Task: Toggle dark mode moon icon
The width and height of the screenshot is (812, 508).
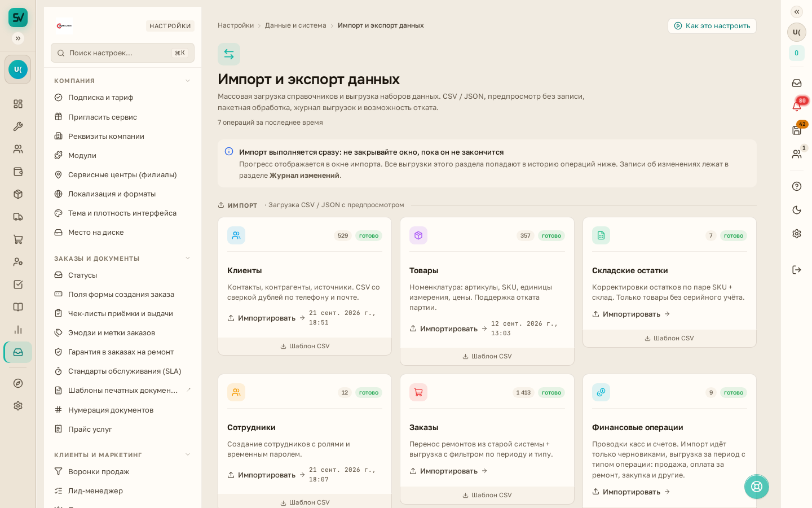Action: coord(797,210)
